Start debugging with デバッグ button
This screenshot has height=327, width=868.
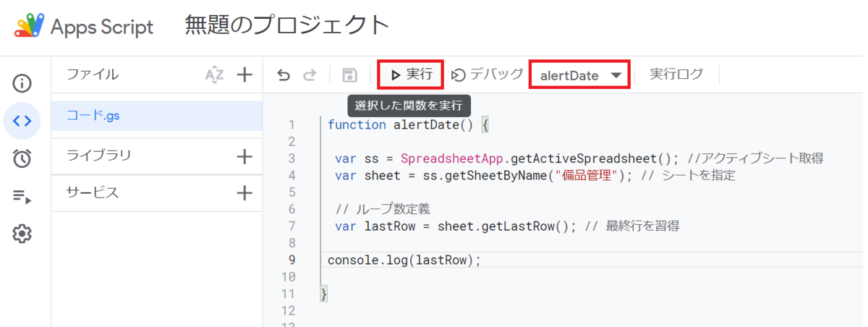(487, 74)
